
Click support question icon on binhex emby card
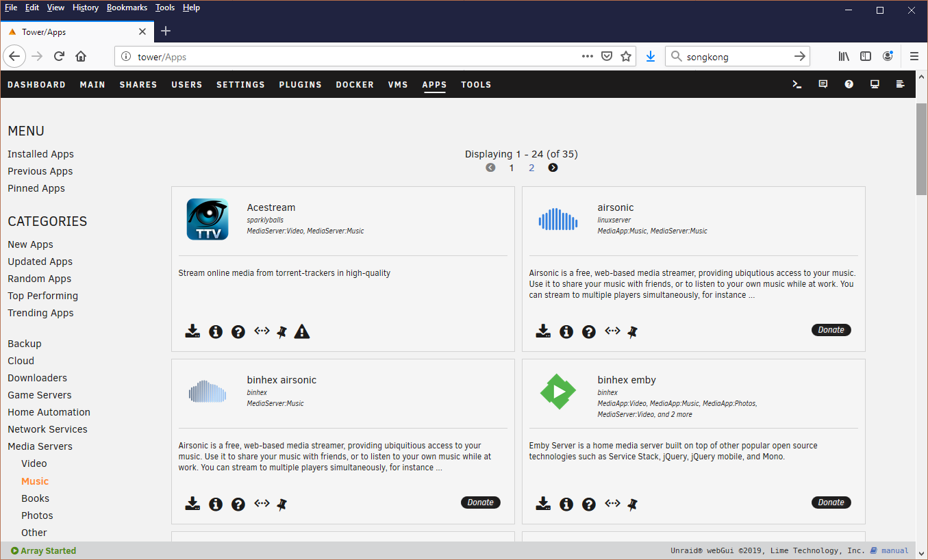[589, 505]
